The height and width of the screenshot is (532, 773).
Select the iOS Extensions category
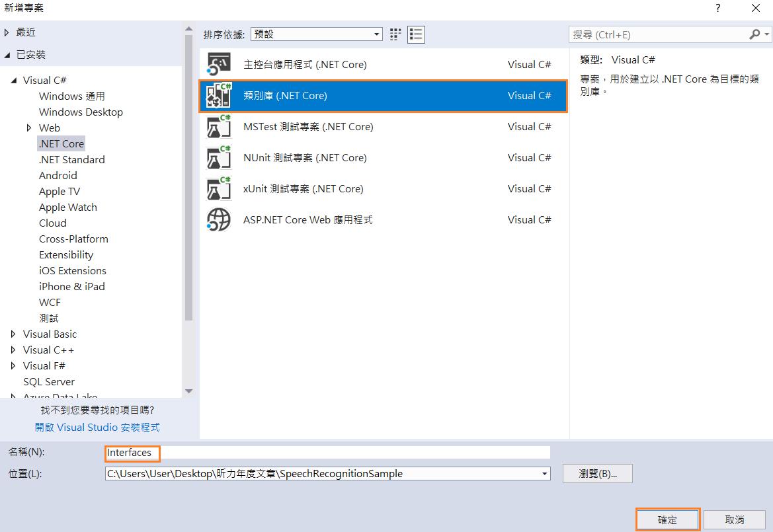click(x=73, y=271)
